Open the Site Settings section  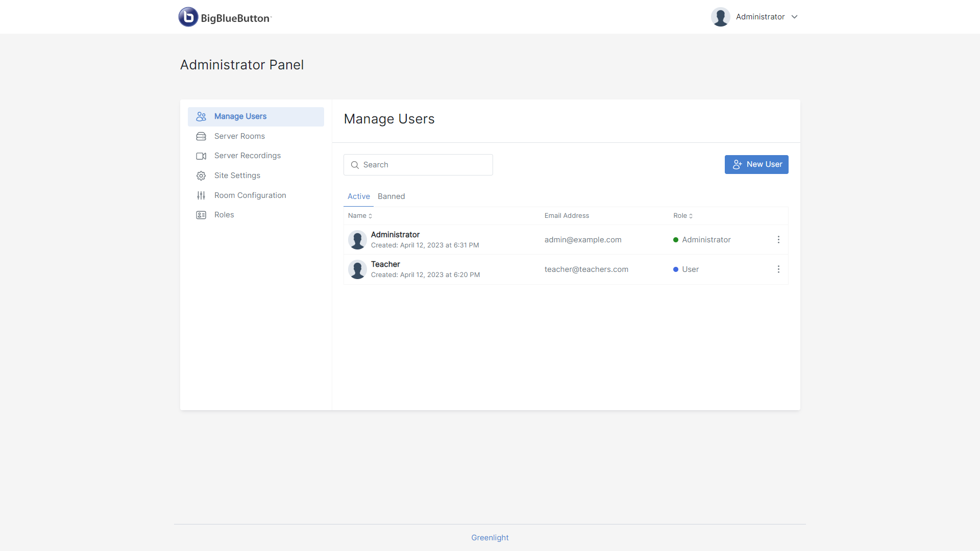(x=256, y=176)
